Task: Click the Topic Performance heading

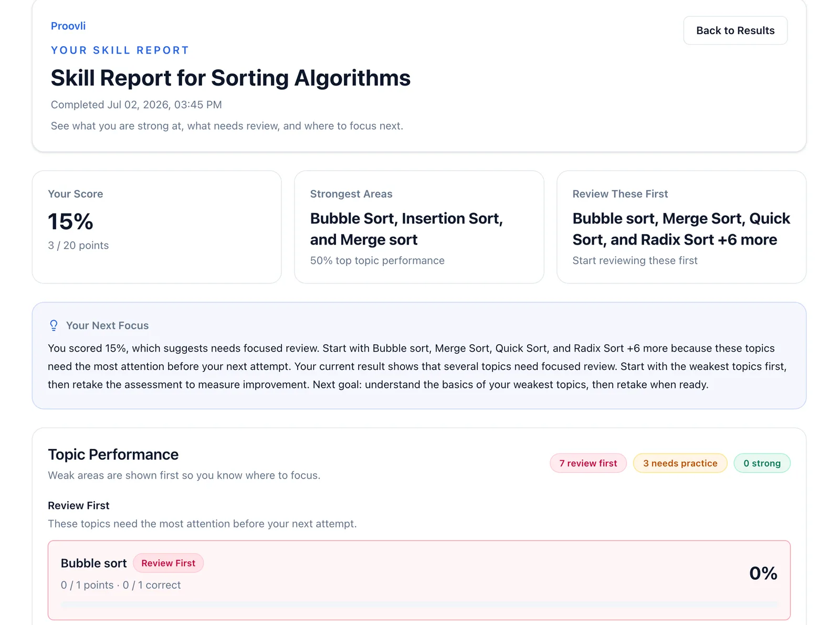Action: click(x=113, y=454)
